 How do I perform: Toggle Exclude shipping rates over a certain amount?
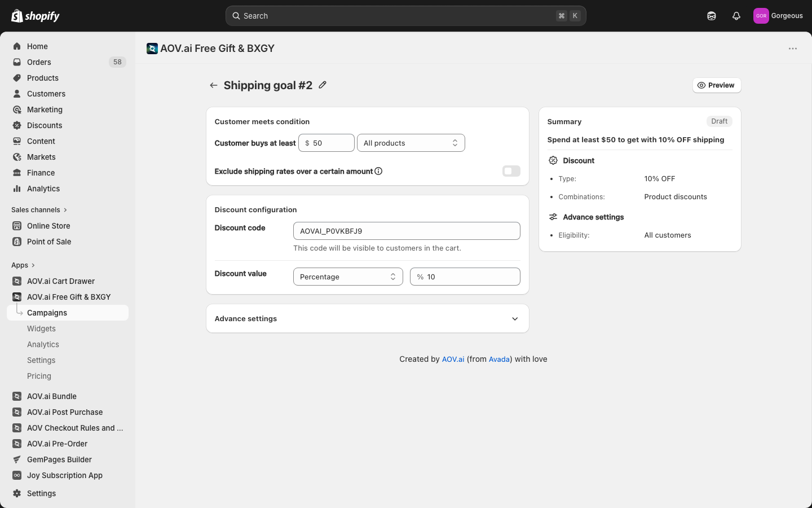click(x=511, y=171)
